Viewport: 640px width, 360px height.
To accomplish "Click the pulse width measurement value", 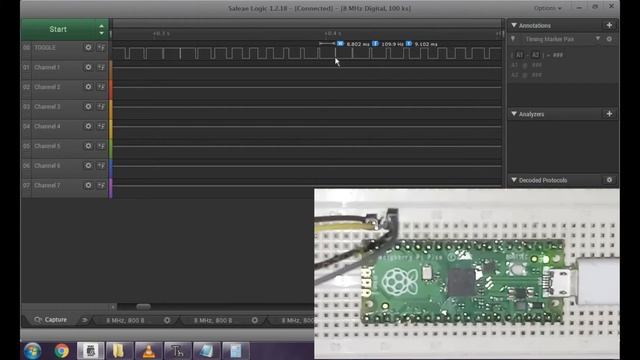I will (358, 44).
